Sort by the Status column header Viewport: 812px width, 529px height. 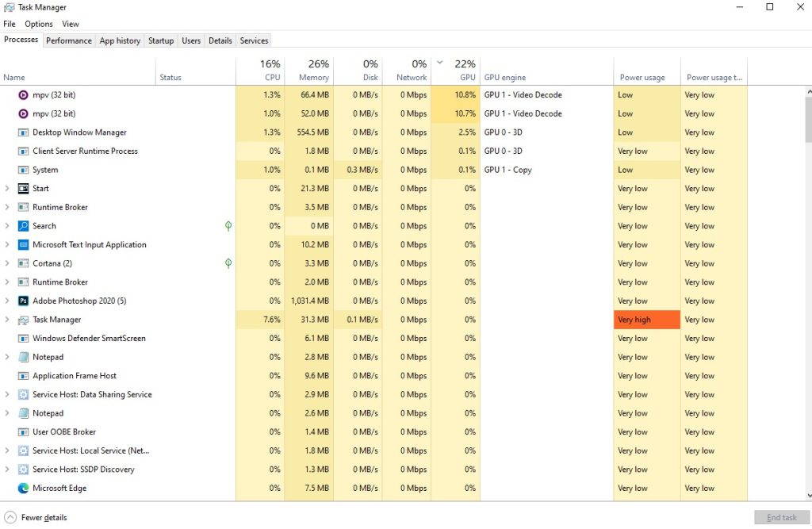196,71
